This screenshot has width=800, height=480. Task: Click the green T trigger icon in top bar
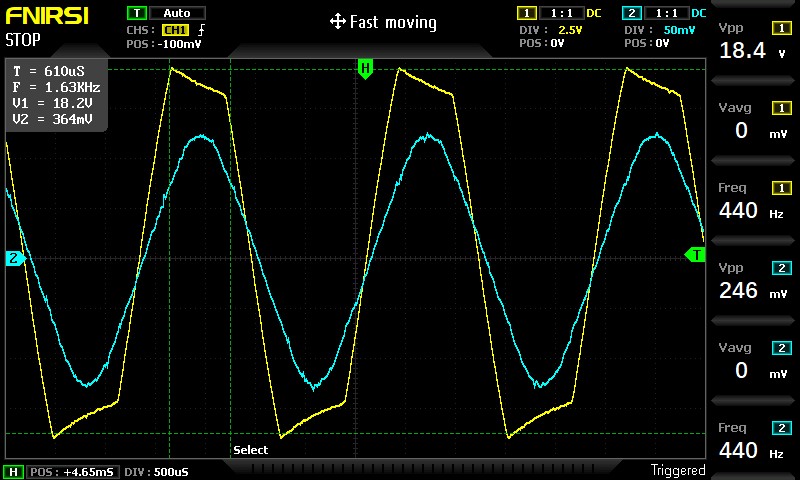pos(136,13)
